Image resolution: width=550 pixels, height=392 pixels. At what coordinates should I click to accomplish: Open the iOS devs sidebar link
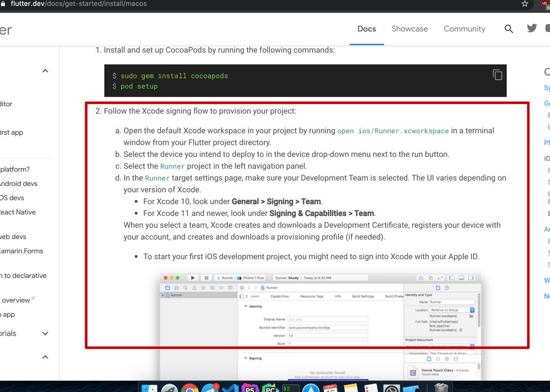click(x=12, y=198)
